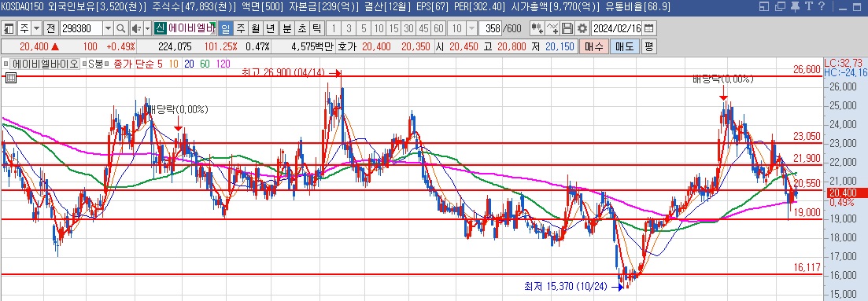Select the 일 daily chart period
Screen dimensions: 868x301
226,29
